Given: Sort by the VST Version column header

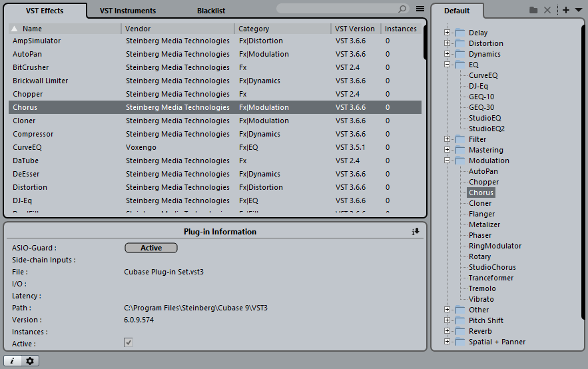Looking at the screenshot, I should [356, 29].
